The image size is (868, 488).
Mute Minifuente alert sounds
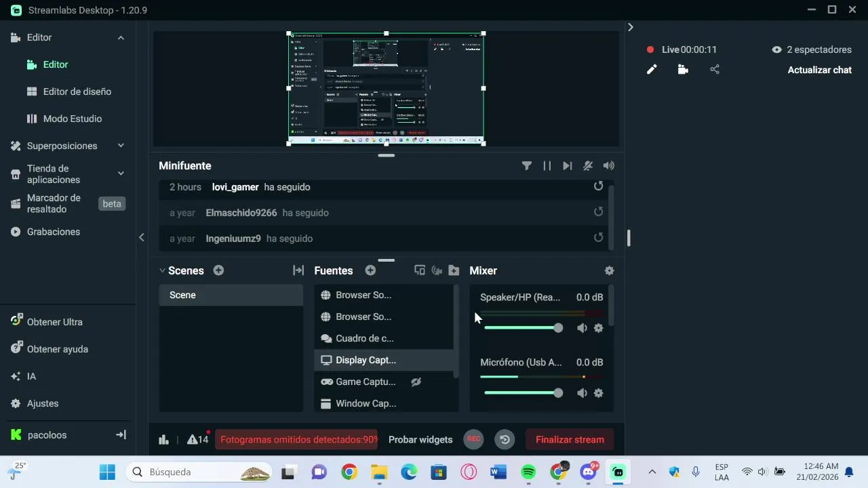coord(609,165)
